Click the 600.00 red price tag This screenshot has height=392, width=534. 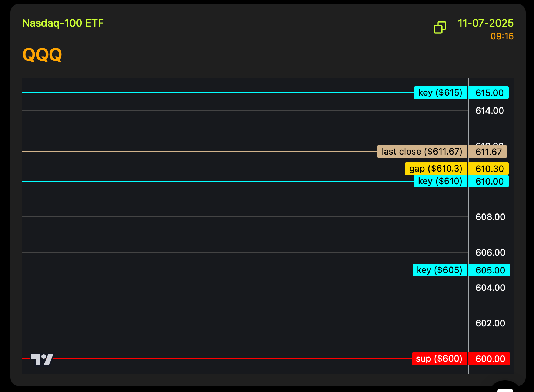click(490, 359)
